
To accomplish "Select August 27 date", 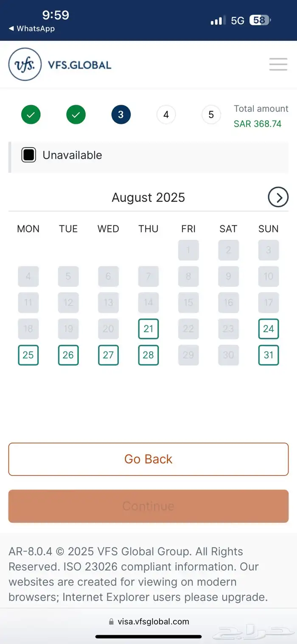I will pos(108,355).
